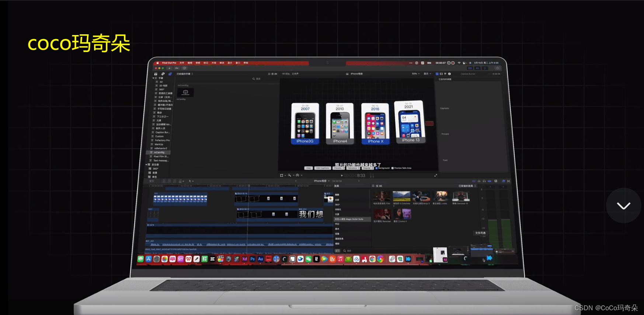The height and width of the screenshot is (315, 644).
Task: Show the info inspector icon
Action: point(449,74)
